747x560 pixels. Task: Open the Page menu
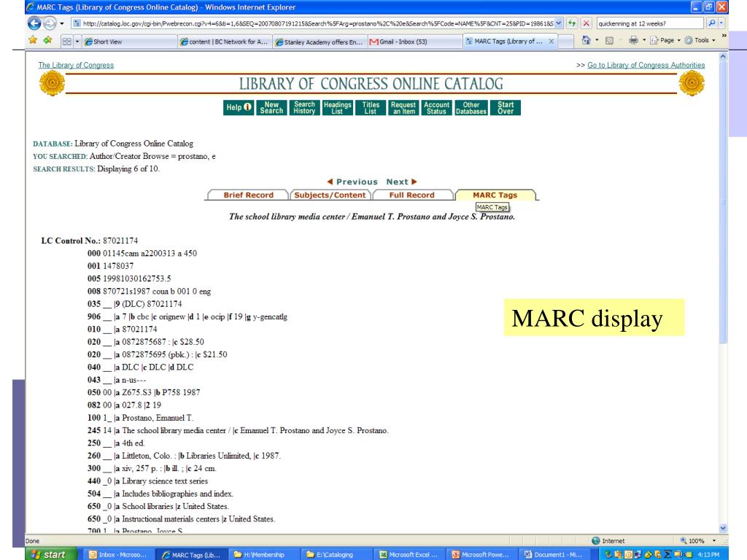pyautogui.click(x=665, y=41)
